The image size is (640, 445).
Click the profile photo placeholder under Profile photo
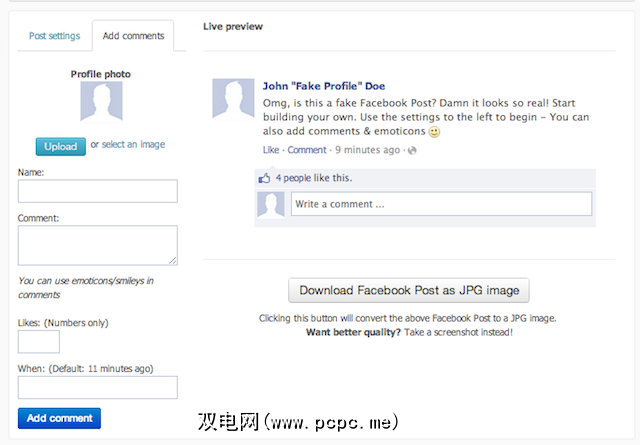pos(101,102)
